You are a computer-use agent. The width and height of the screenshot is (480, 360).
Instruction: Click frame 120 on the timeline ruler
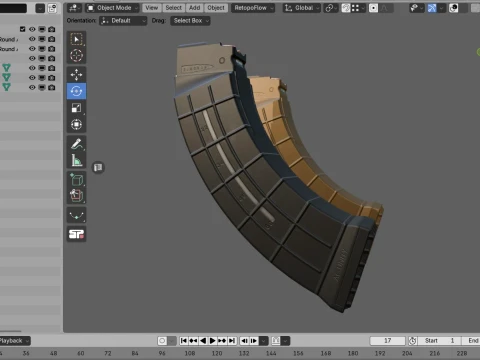coord(217,353)
